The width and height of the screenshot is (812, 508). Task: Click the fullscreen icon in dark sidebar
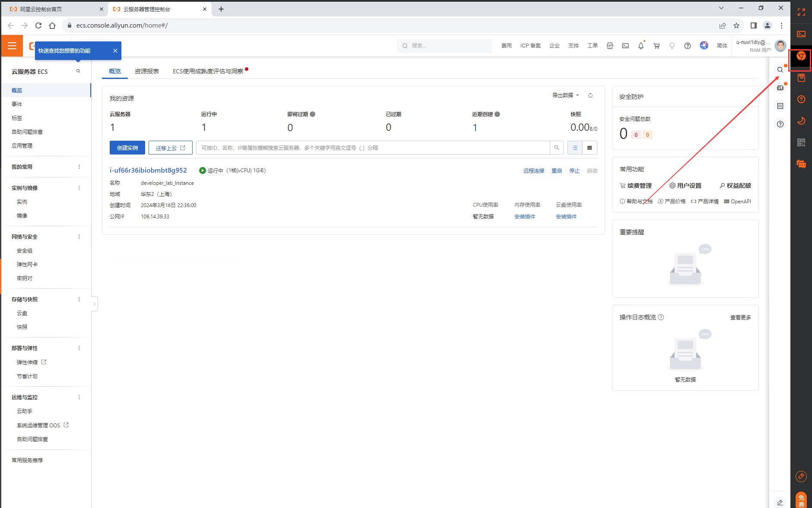click(801, 13)
